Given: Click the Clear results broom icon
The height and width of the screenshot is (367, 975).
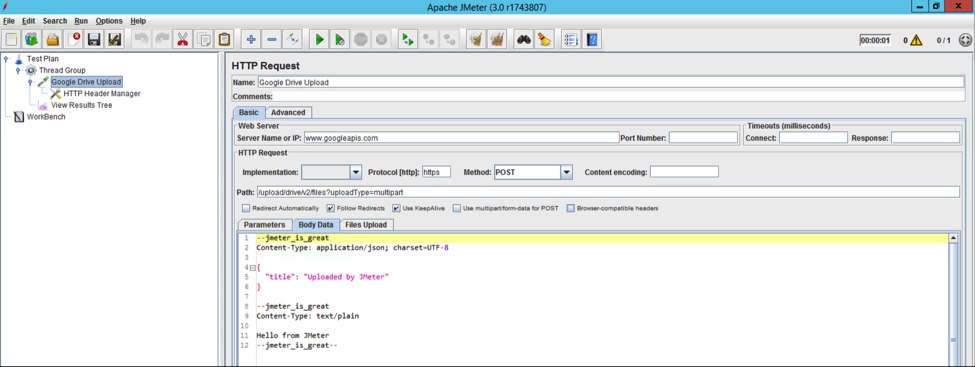Looking at the screenshot, I should (x=476, y=40).
